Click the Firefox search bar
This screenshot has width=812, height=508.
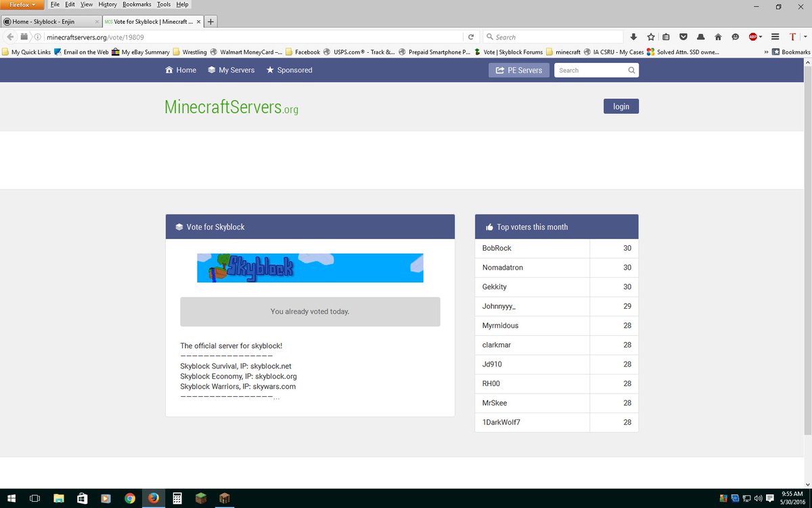(x=554, y=37)
